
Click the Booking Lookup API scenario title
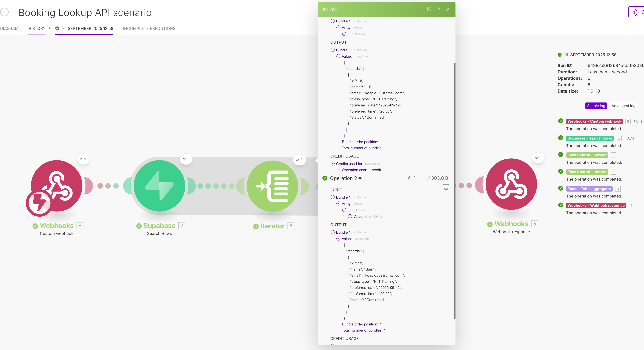(85, 13)
